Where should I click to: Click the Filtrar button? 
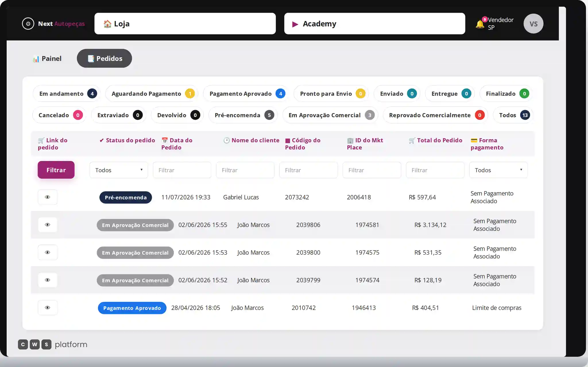pyautogui.click(x=56, y=170)
